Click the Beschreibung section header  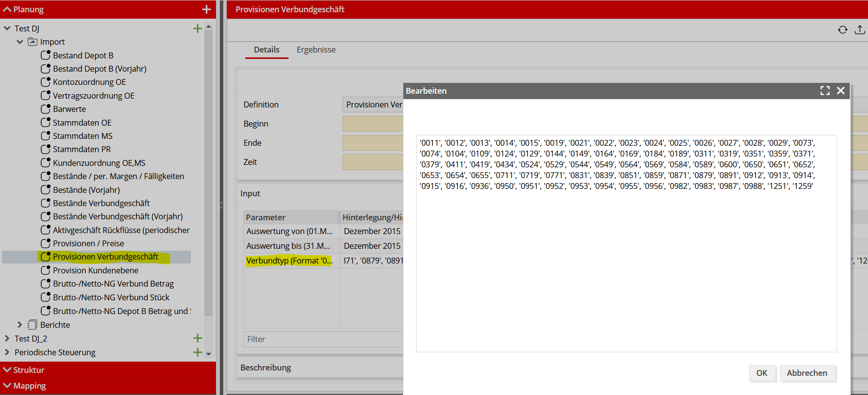tap(265, 368)
